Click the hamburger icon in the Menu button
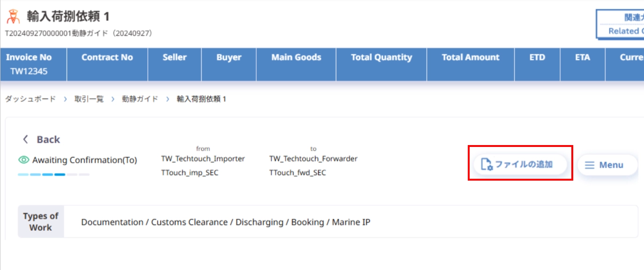Screen dimensions: 644x270 [590, 165]
